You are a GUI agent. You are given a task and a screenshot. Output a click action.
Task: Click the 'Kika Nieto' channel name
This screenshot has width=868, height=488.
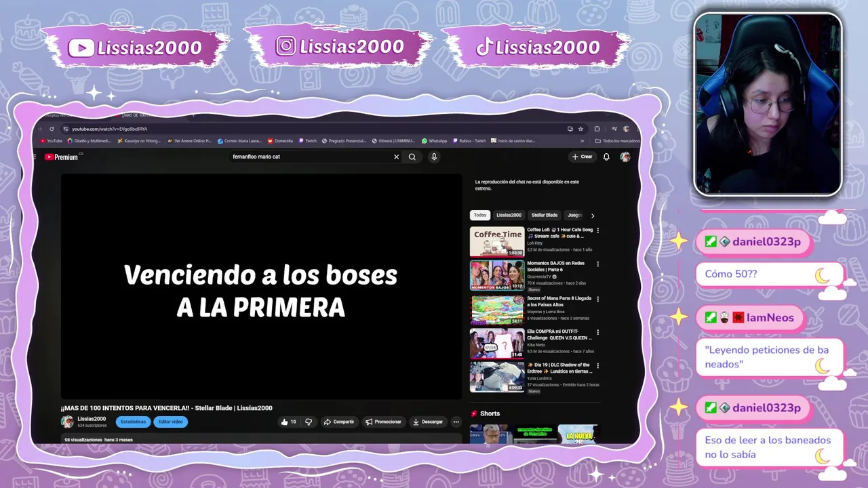pos(536,344)
